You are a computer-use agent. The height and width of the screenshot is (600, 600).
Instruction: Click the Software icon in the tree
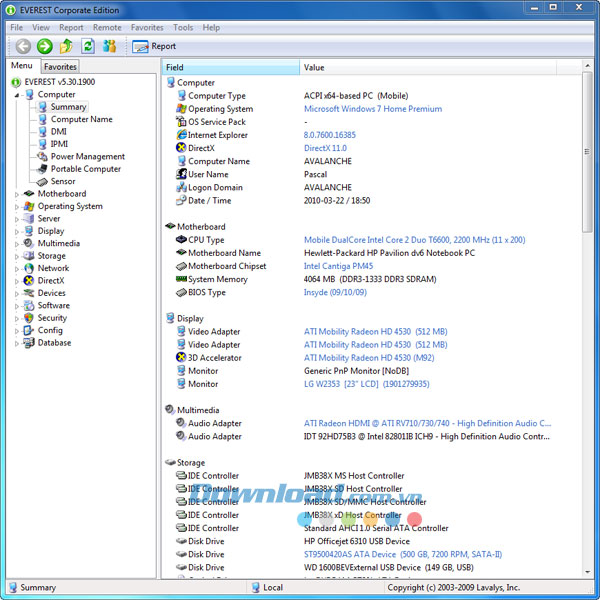tap(29, 305)
